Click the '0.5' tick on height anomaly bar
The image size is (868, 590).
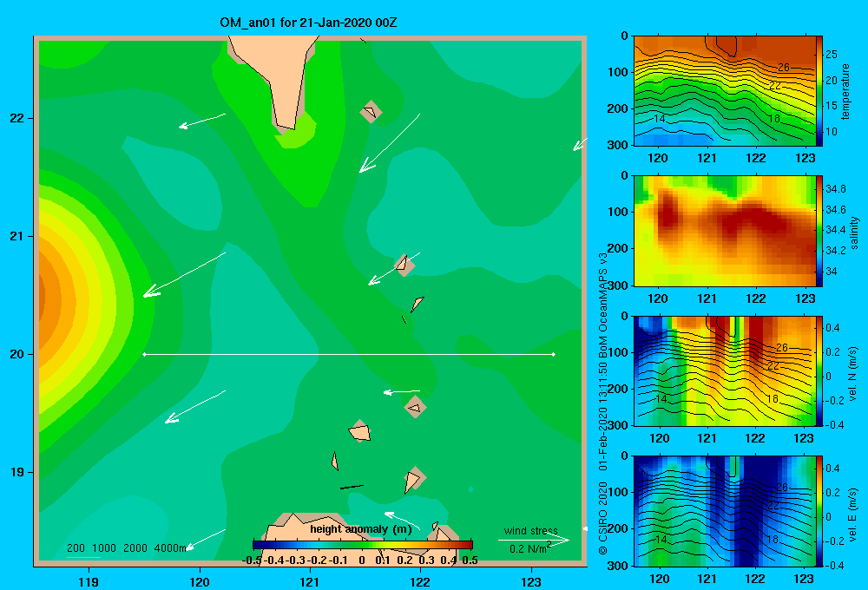[x=470, y=560]
